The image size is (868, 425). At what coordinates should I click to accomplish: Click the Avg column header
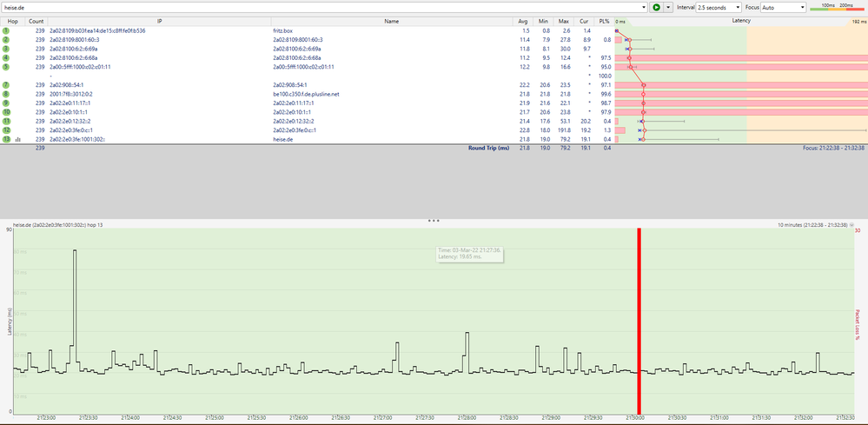click(523, 21)
